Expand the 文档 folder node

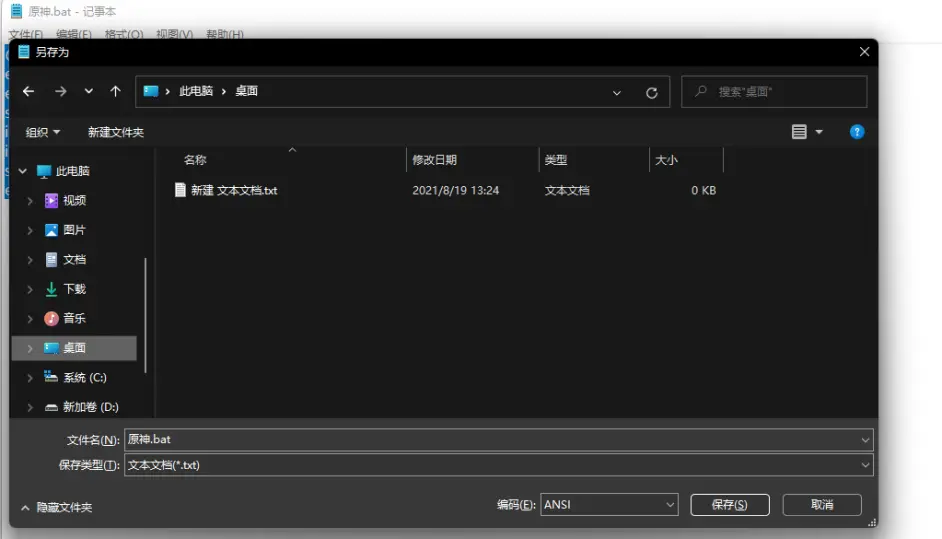click(29, 260)
